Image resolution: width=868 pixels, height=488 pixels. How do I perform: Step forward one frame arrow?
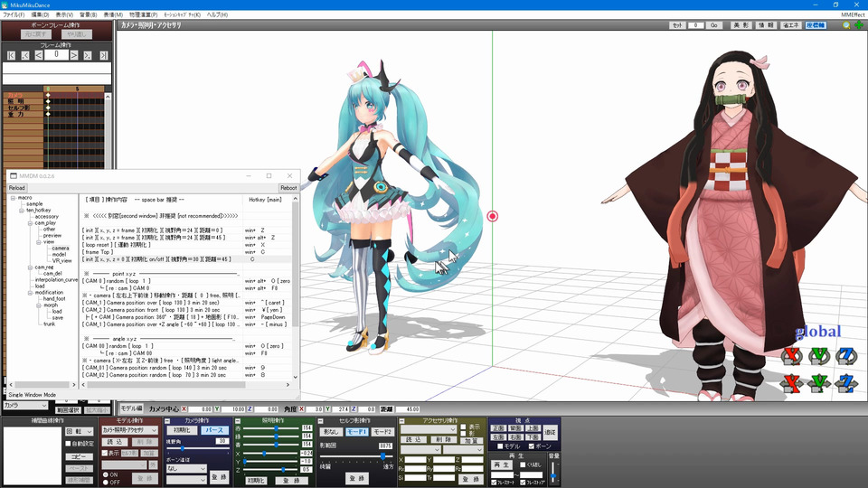coord(73,55)
